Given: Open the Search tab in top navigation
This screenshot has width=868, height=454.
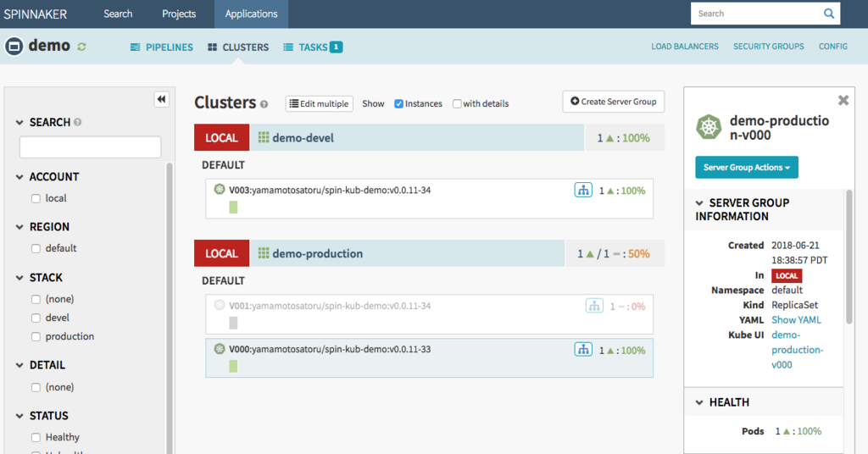Looking at the screenshot, I should (118, 14).
